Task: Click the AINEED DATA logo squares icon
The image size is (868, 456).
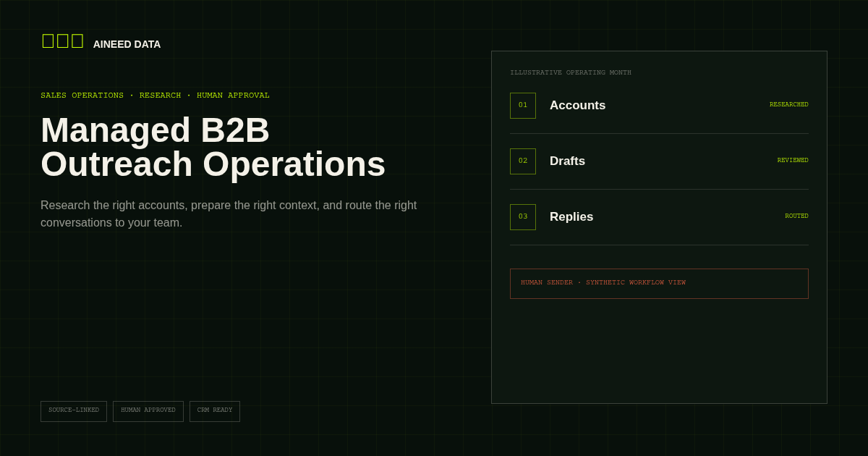Action: (63, 41)
